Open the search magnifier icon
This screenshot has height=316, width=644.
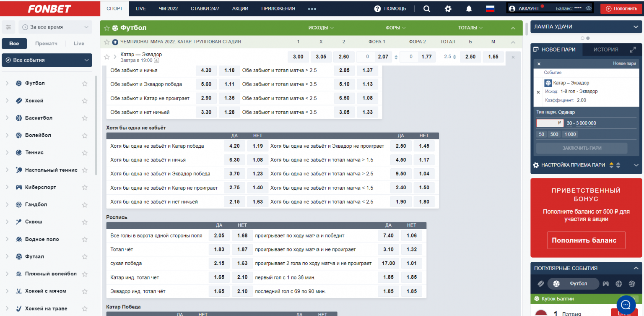click(x=426, y=9)
